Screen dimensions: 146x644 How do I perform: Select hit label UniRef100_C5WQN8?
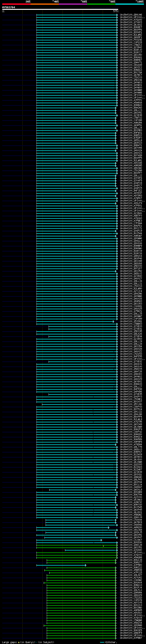(x=131, y=620)
